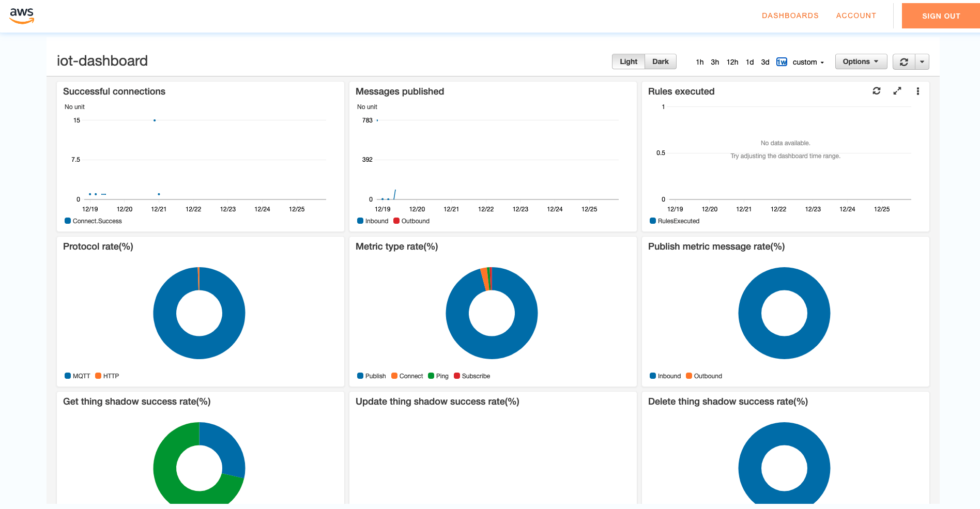Open the custom time range dropdown

pyautogui.click(x=808, y=62)
